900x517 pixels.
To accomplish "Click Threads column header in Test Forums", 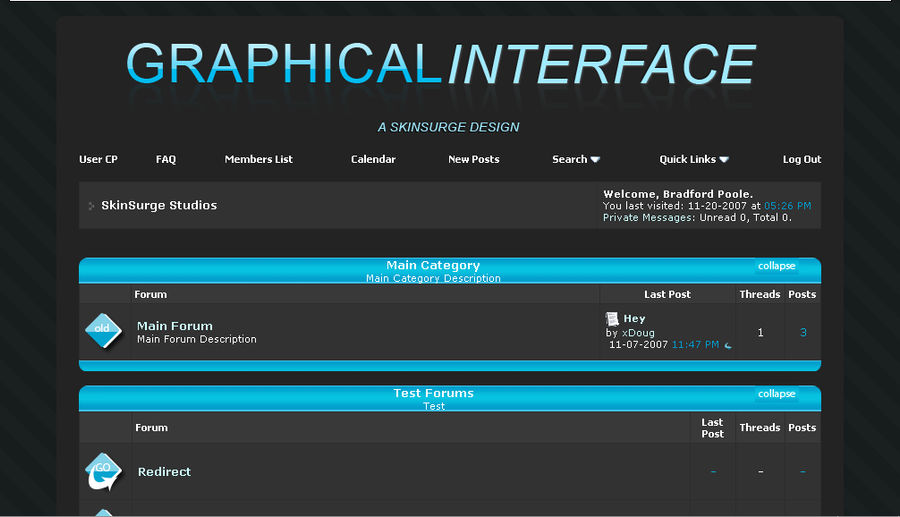I will pos(760,427).
